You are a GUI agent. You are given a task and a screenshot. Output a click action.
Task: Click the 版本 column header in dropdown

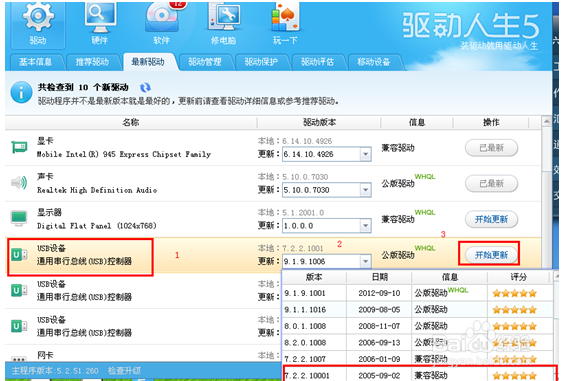[314, 277]
